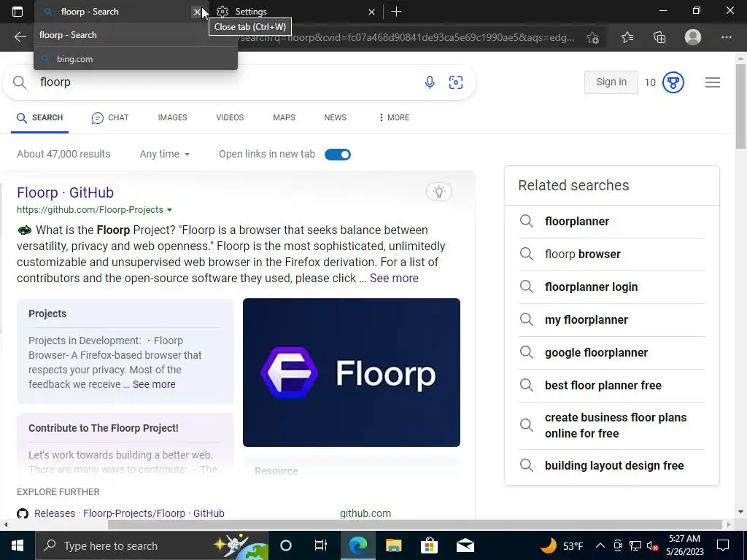747x560 pixels.
Task: Select the SEARCH tab
Action: coord(39,117)
